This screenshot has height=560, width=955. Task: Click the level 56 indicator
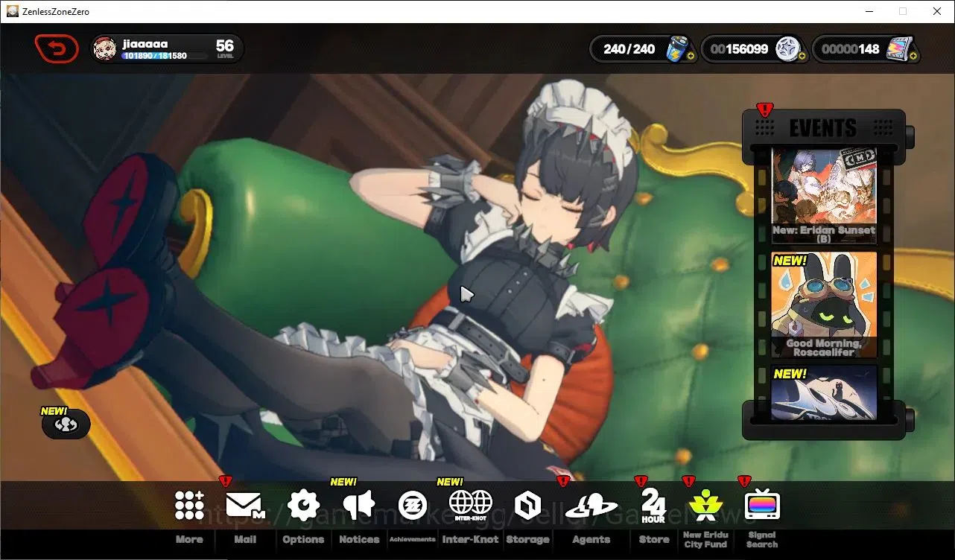(x=225, y=49)
